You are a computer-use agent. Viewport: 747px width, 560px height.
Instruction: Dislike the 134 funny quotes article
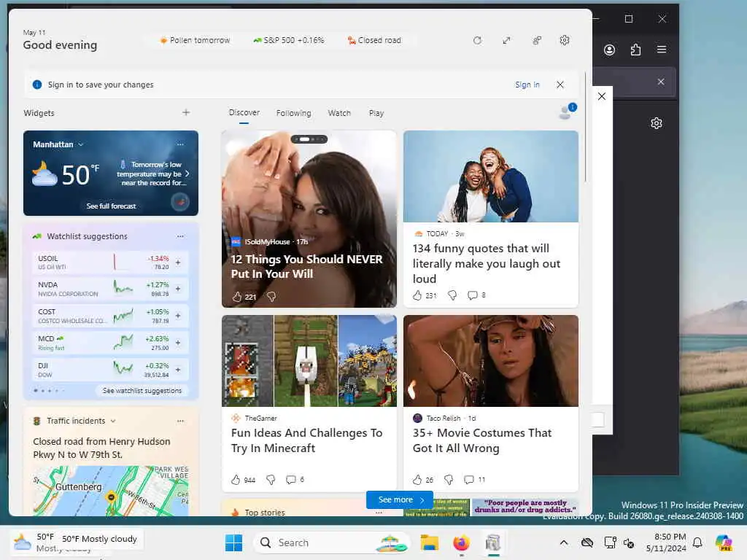(x=452, y=295)
